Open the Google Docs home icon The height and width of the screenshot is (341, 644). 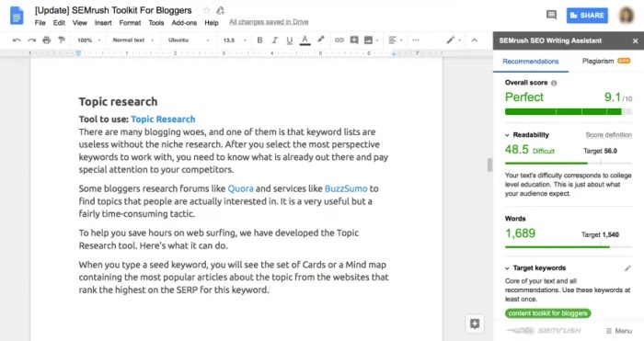17,16
